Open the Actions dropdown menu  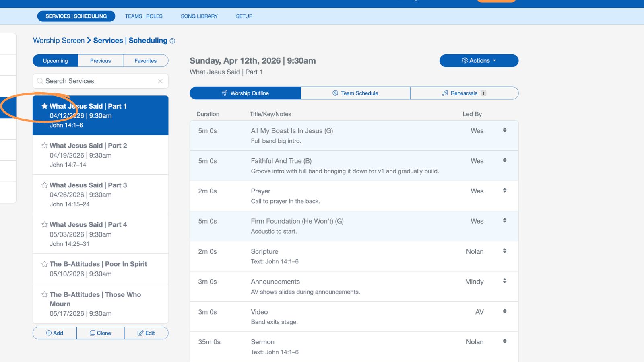tap(479, 61)
